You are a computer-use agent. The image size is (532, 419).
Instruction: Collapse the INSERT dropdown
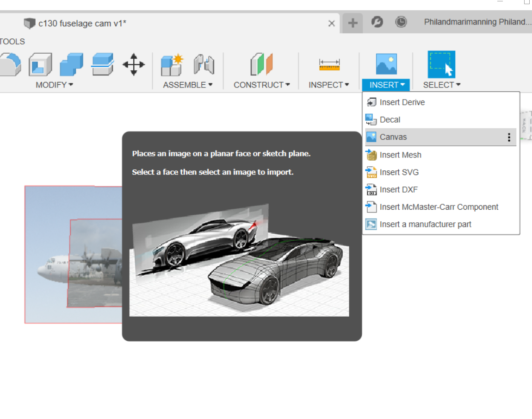(386, 85)
